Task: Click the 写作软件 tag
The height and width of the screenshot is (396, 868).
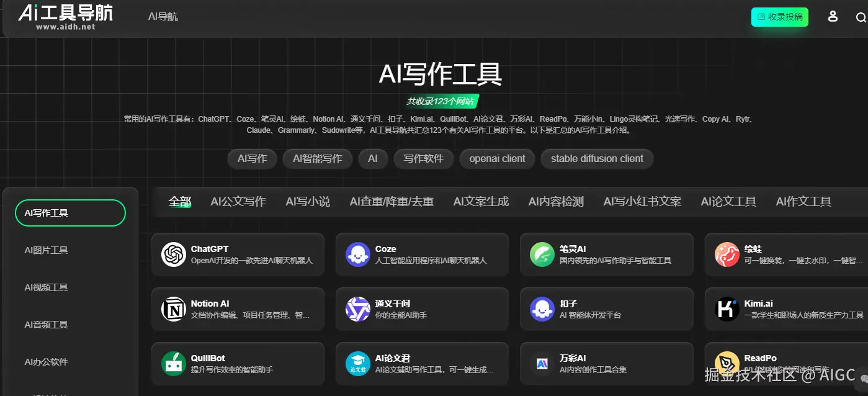Action: click(424, 158)
